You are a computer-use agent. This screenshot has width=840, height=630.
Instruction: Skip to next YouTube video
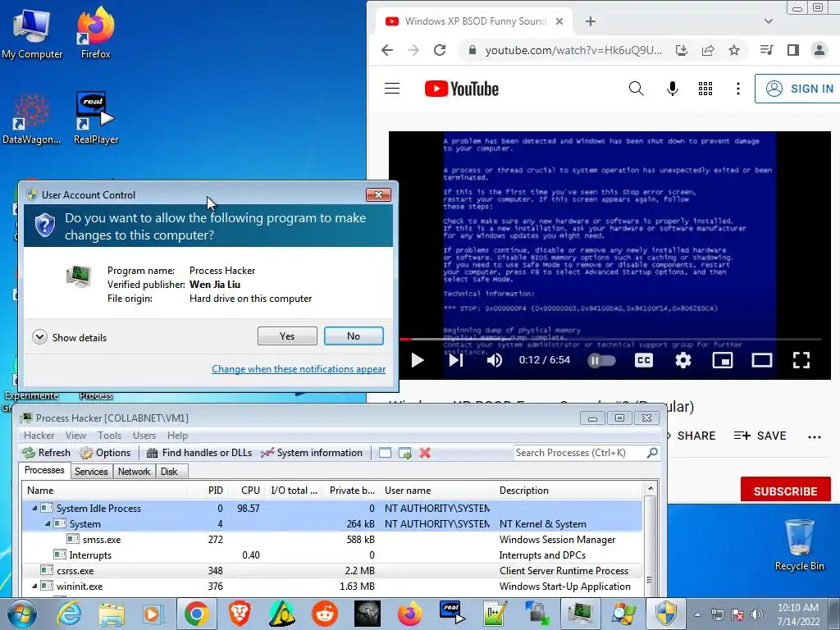coord(456,360)
